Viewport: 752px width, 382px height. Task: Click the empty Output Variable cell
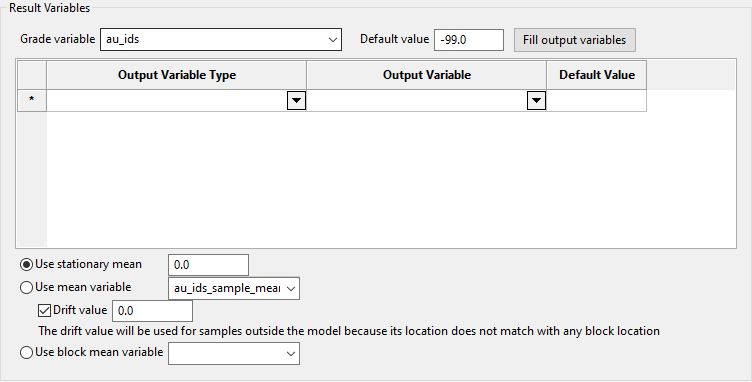[x=417, y=101]
